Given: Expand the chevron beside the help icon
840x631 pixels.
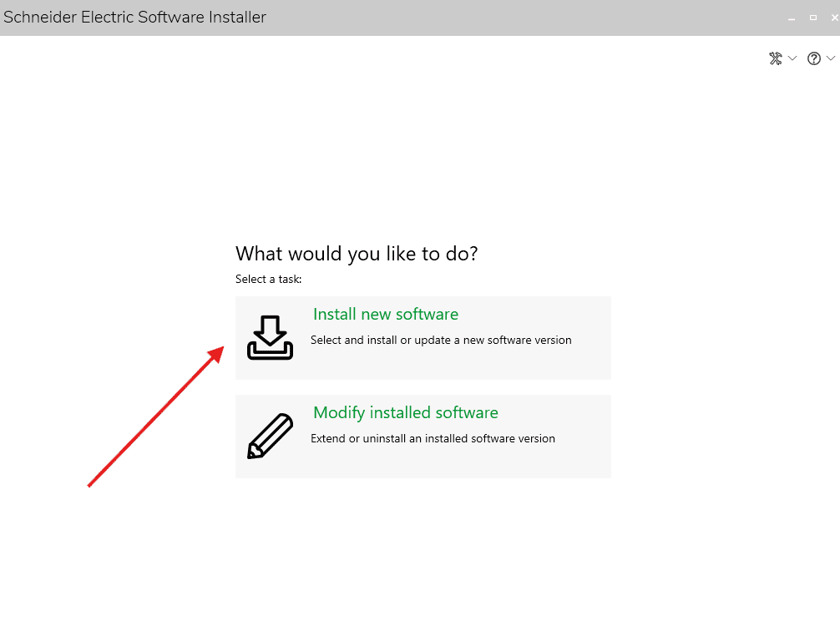Looking at the screenshot, I should point(830,58).
